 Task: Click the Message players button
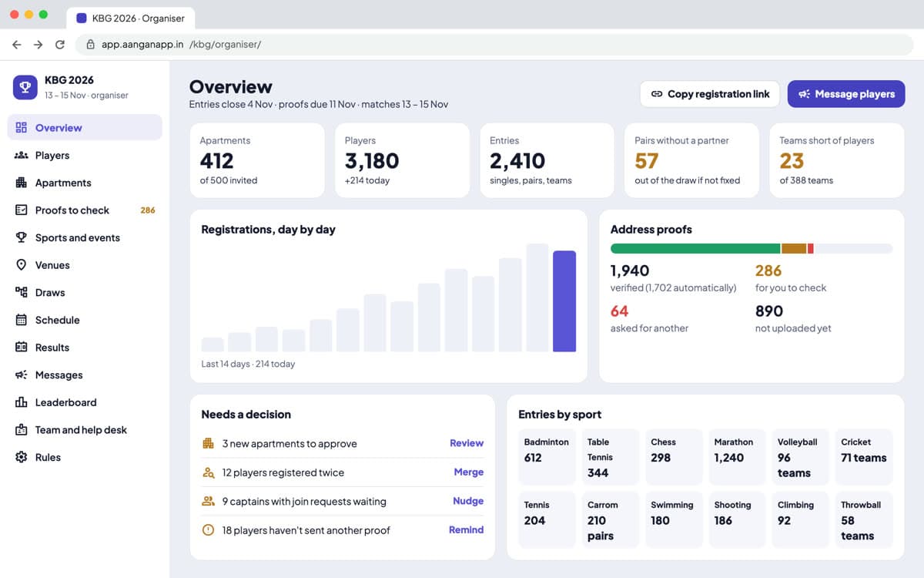click(x=846, y=94)
